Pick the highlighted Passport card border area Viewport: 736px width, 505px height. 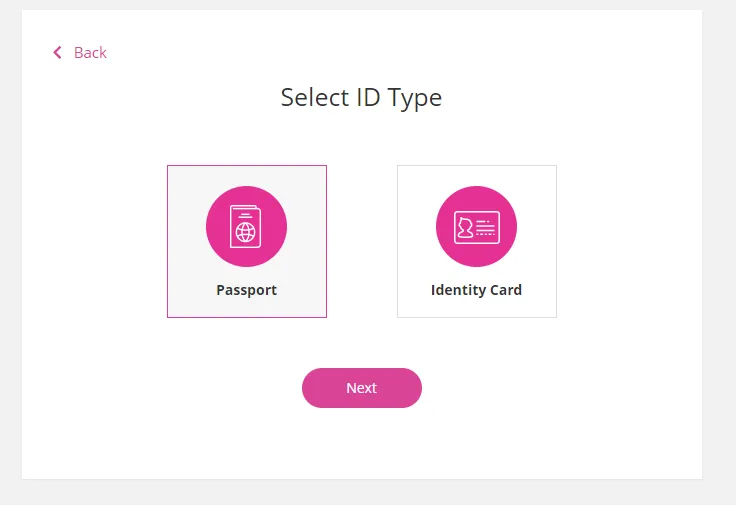247,241
